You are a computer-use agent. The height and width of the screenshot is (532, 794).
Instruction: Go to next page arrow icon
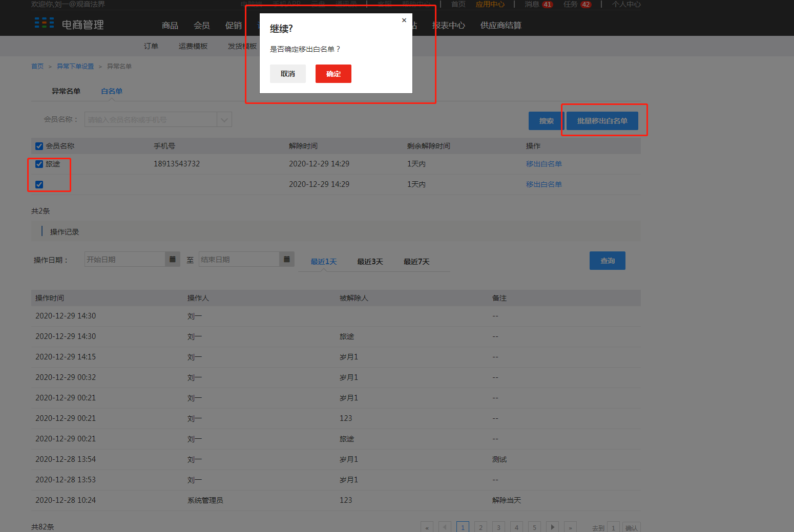click(x=552, y=527)
